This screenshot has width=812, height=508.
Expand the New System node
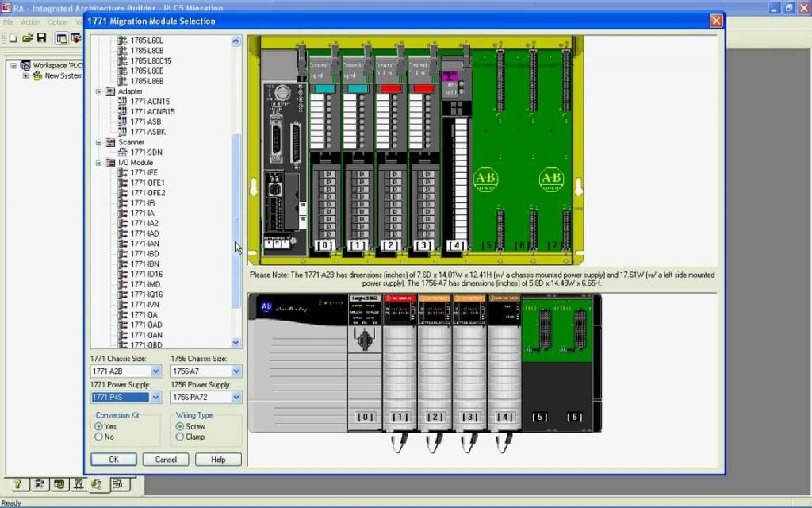point(25,75)
